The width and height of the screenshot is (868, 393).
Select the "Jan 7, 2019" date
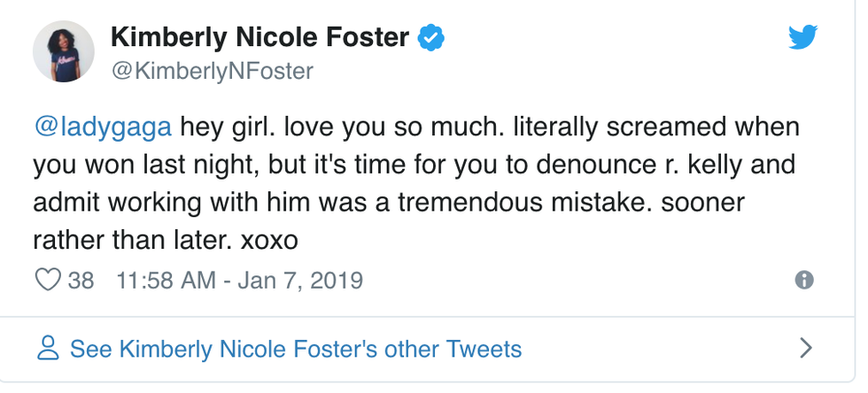pos(301,281)
